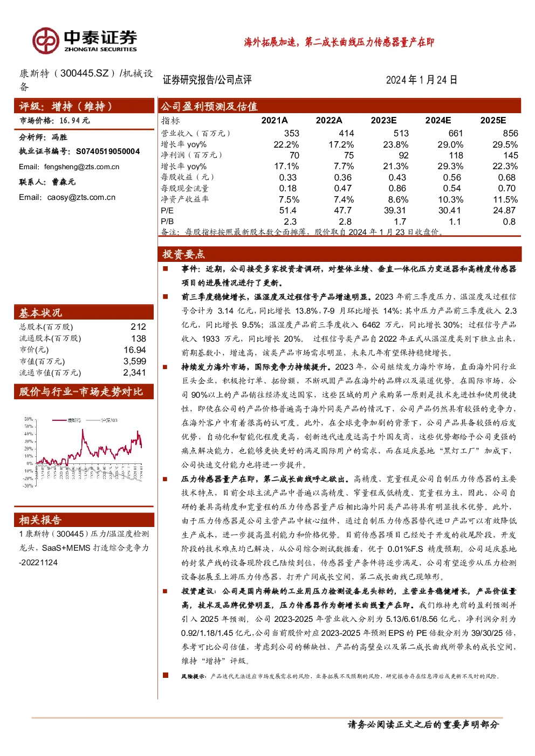535x756 pixels.
Task: Click 2025E net profit value 145
Action: point(511,155)
